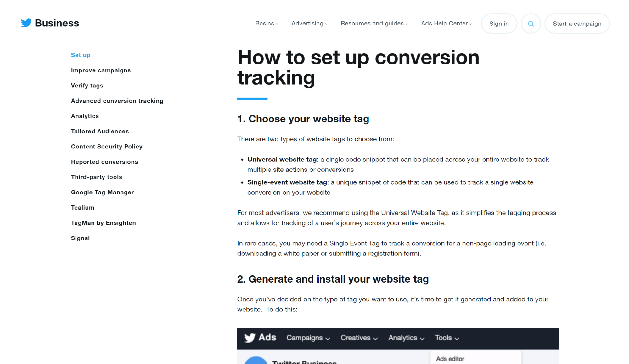629x364 pixels.
Task: Navigate to Improve campaigns section
Action: point(100,70)
